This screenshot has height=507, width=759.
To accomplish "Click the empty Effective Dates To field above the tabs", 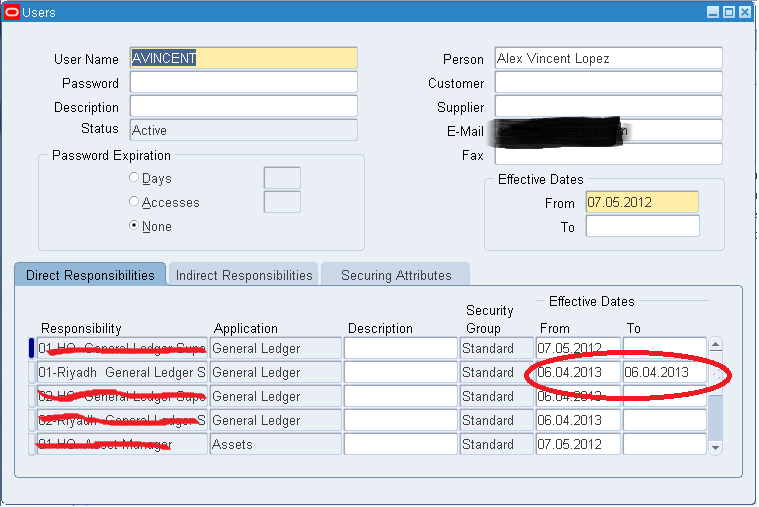I will click(641, 226).
